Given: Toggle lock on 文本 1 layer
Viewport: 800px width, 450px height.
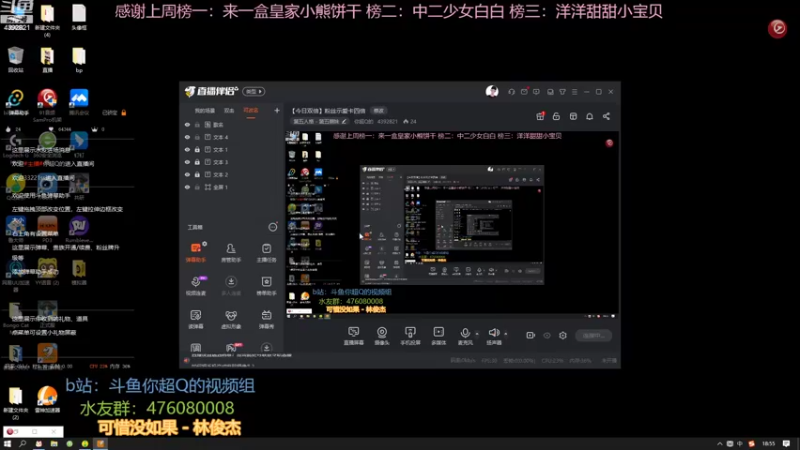Looking at the screenshot, I should 197,149.
